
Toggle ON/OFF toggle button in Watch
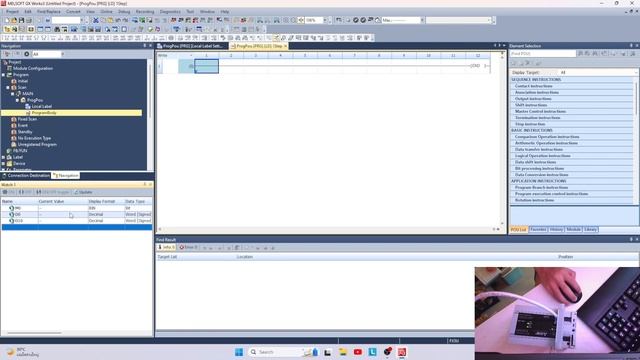(x=52, y=192)
